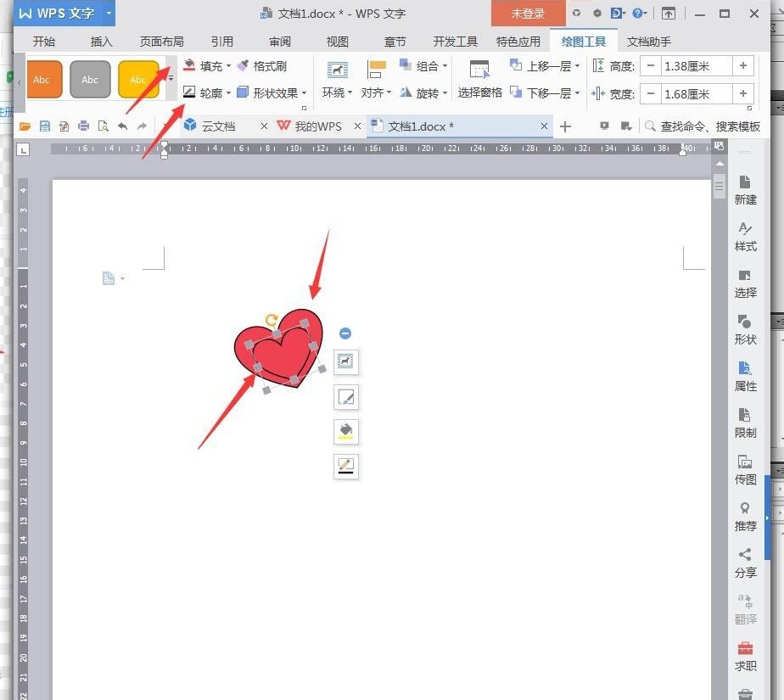Open the Align (对齐) options
The width and height of the screenshot is (784, 700).
click(x=376, y=79)
